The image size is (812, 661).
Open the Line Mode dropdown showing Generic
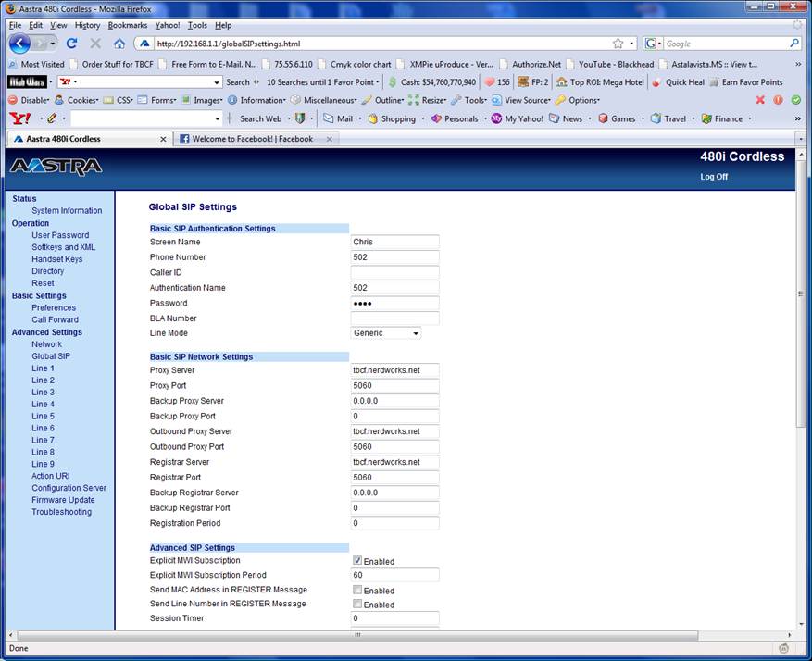click(386, 333)
